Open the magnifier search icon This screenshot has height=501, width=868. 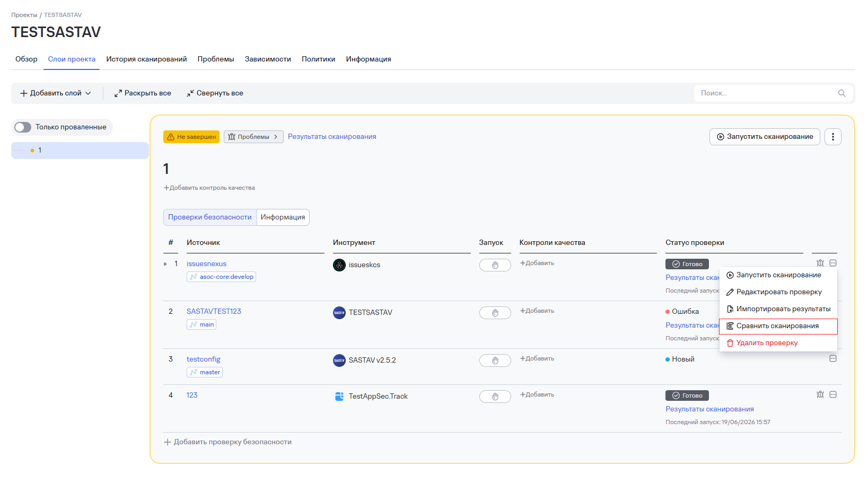(841, 93)
